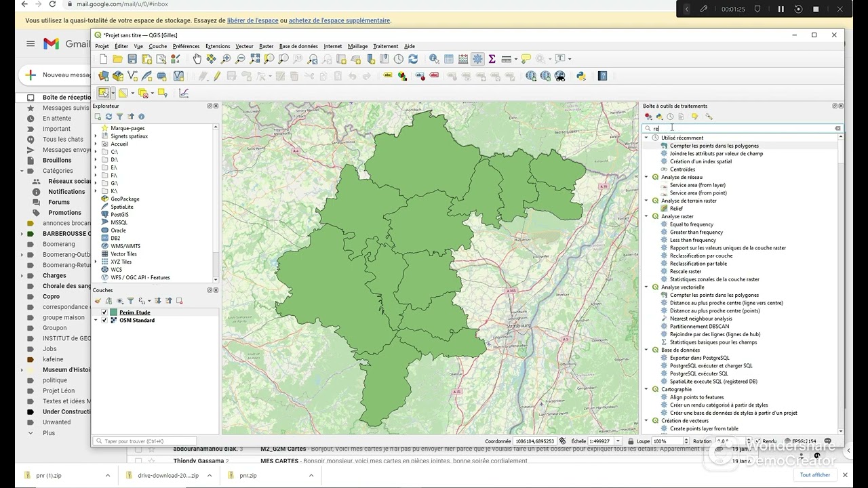Expand the C:\ drive node
The height and width of the screenshot is (488, 868).
tap(96, 152)
